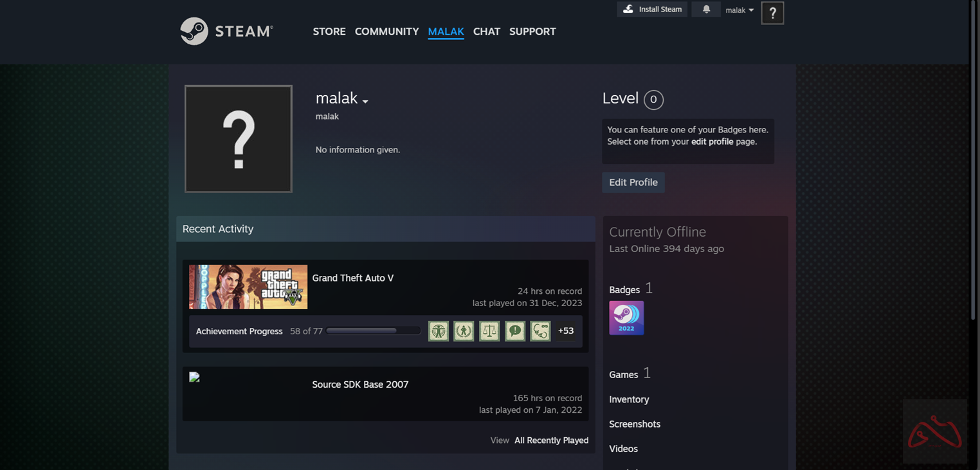Open the STORE menu
This screenshot has height=470, width=980.
click(x=329, y=32)
